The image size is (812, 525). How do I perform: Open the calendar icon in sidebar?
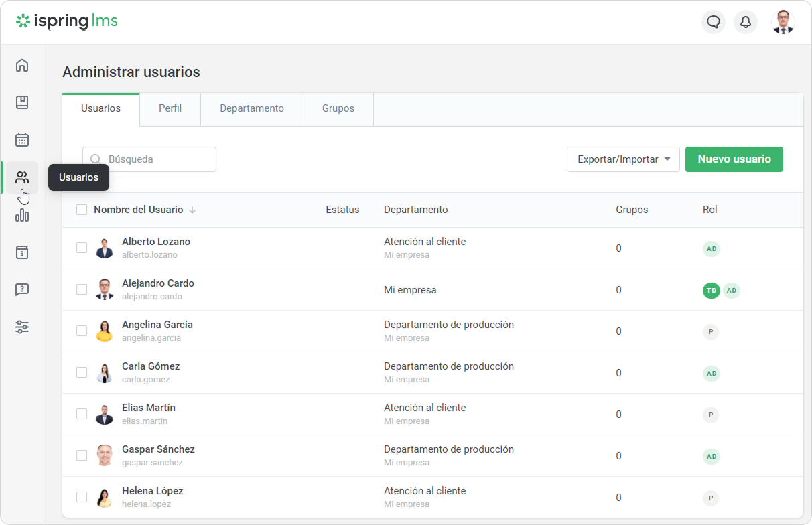pos(22,140)
